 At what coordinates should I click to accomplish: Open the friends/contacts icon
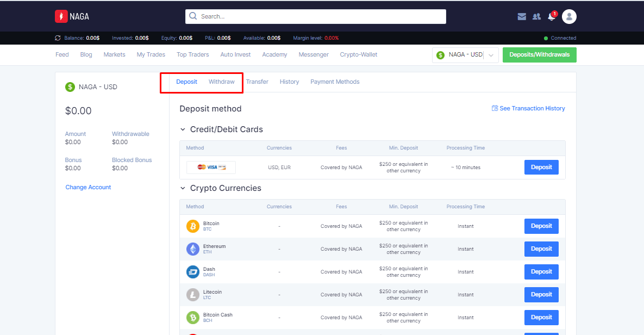tap(536, 16)
